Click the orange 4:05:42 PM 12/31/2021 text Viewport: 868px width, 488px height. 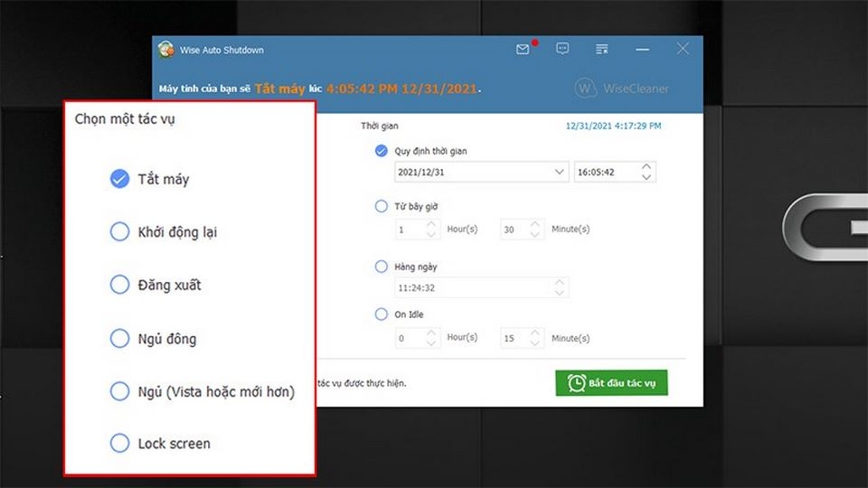tap(401, 89)
